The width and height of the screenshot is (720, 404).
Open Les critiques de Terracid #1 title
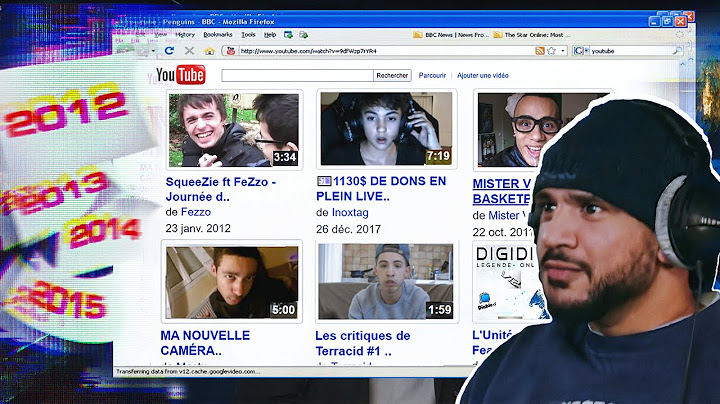[x=363, y=343]
